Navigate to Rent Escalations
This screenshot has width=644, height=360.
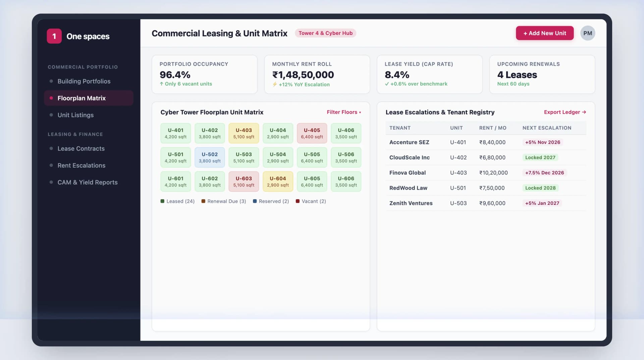tap(89, 165)
